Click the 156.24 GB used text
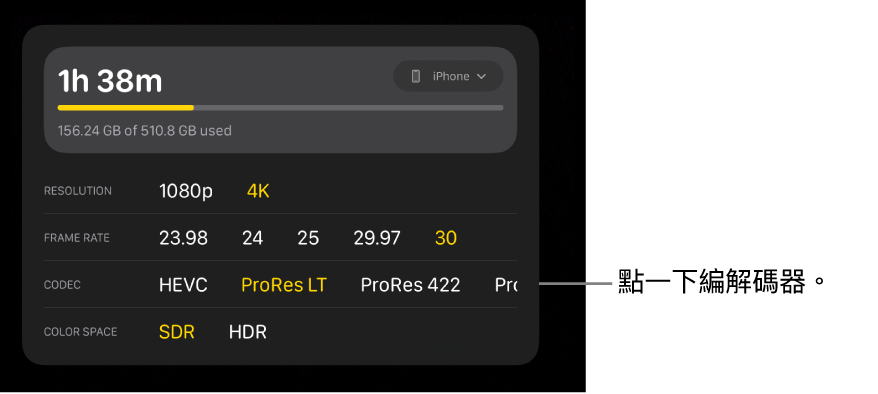878x394 pixels. (x=144, y=131)
